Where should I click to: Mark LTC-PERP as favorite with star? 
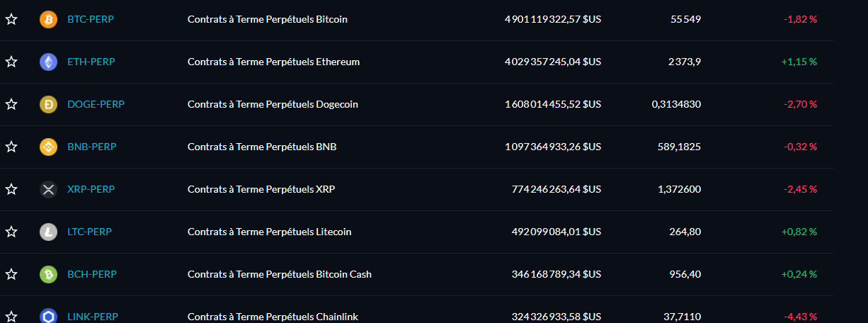tap(11, 232)
